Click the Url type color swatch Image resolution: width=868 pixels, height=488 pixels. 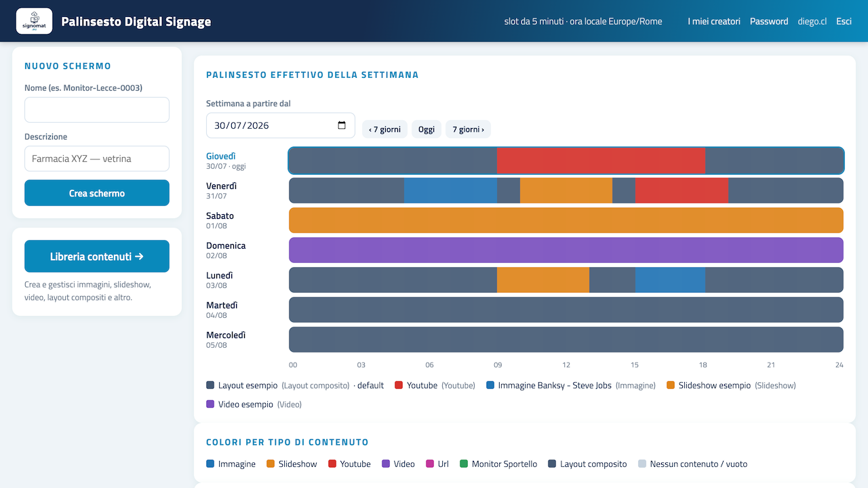click(x=430, y=464)
